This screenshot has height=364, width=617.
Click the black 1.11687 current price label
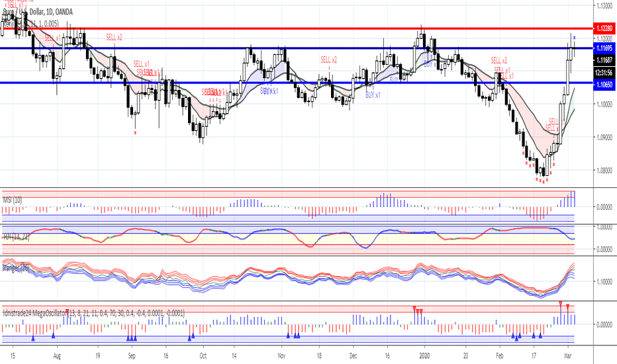[x=604, y=60]
